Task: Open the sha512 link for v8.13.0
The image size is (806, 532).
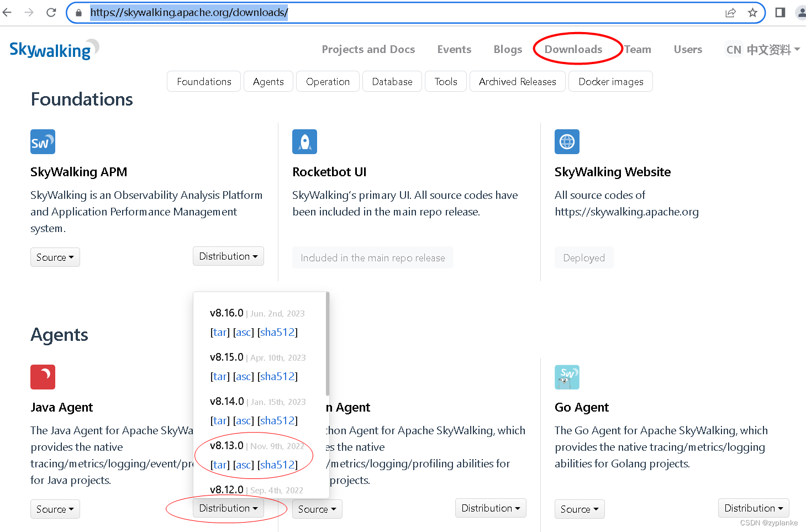Action: (277, 465)
